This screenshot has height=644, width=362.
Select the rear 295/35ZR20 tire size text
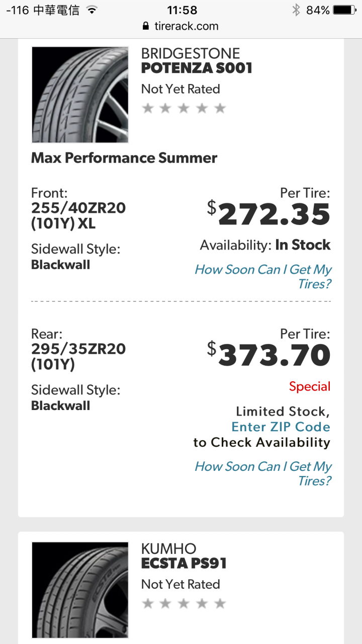pyautogui.click(x=78, y=356)
